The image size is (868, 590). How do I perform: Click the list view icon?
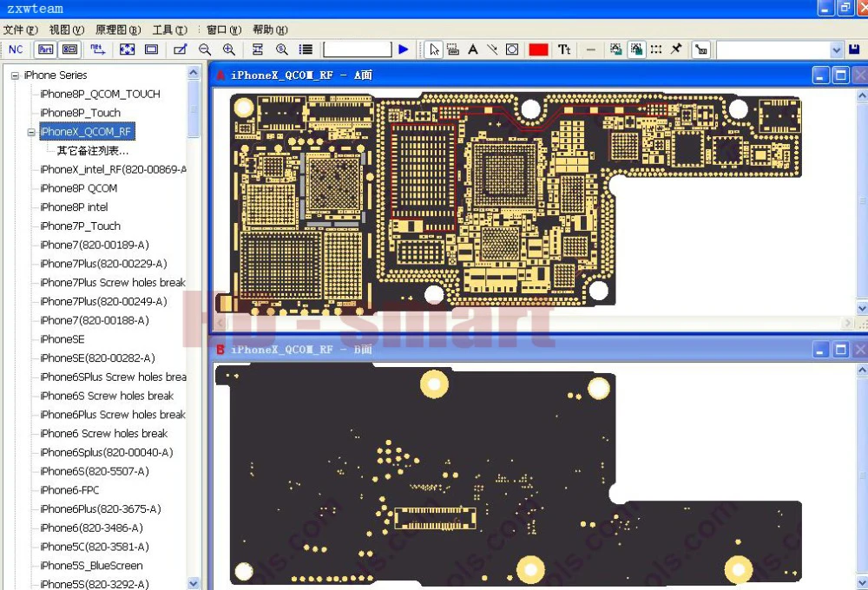pyautogui.click(x=306, y=49)
